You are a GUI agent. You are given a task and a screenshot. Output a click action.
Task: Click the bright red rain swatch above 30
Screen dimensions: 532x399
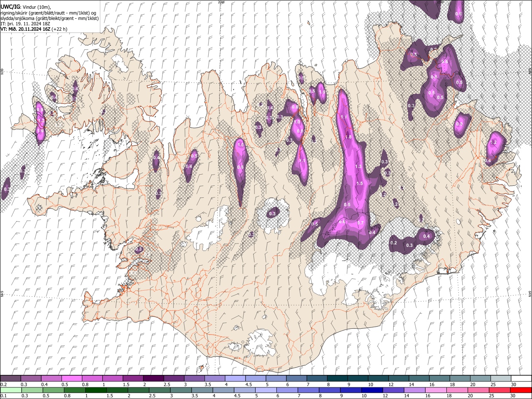coord(520,390)
